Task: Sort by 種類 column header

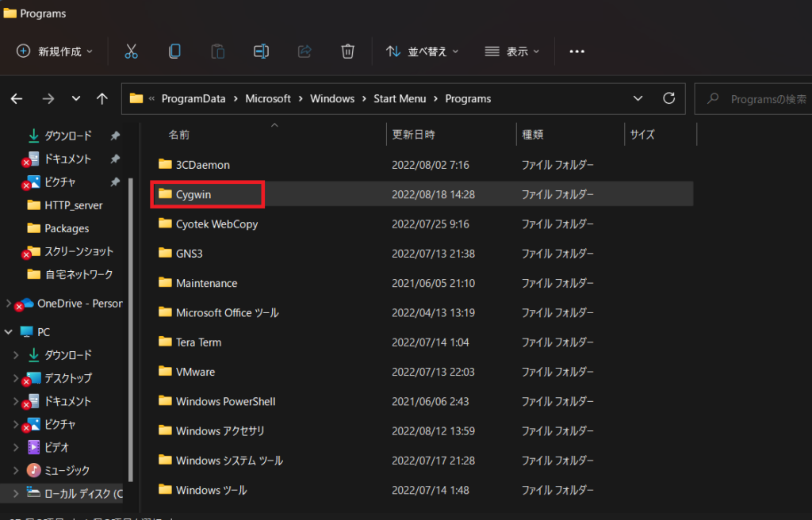Action: [532, 135]
